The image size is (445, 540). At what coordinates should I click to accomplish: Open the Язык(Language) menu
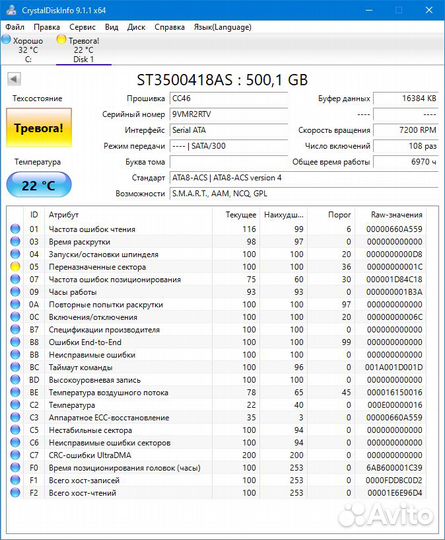tap(222, 27)
